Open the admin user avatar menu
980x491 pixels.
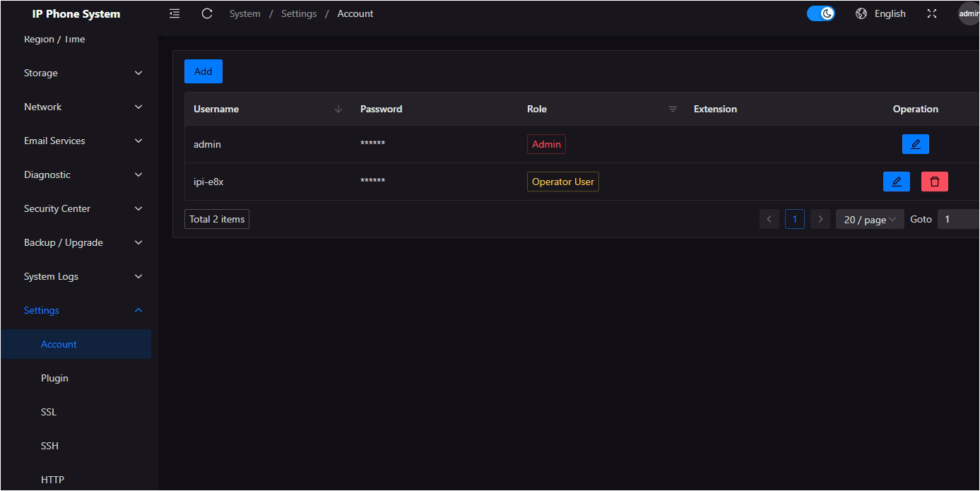(x=969, y=13)
